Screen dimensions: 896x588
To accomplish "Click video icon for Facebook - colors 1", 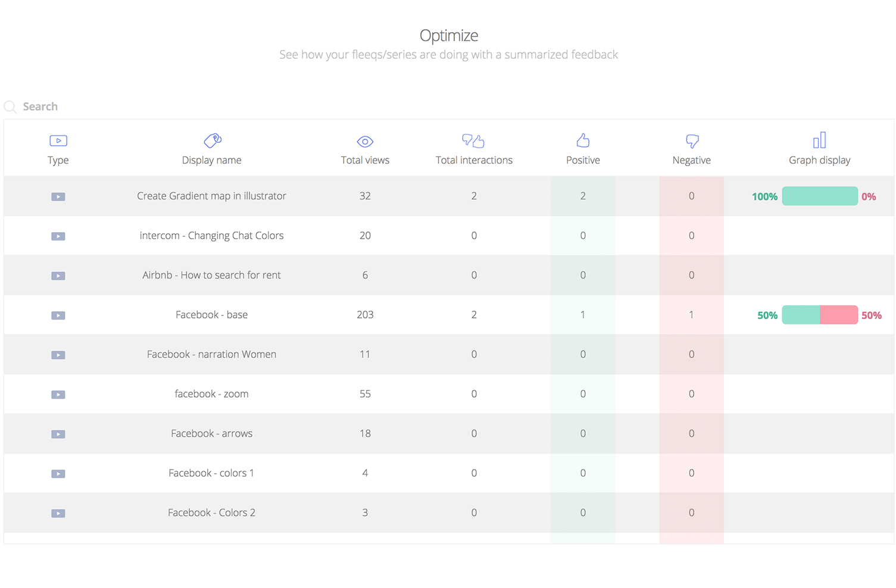I will click(58, 474).
